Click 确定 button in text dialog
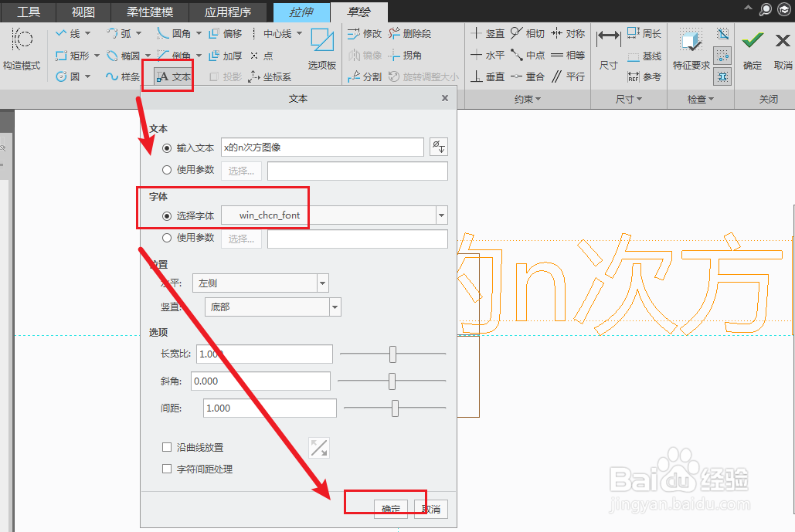This screenshot has width=795, height=532. (x=391, y=509)
